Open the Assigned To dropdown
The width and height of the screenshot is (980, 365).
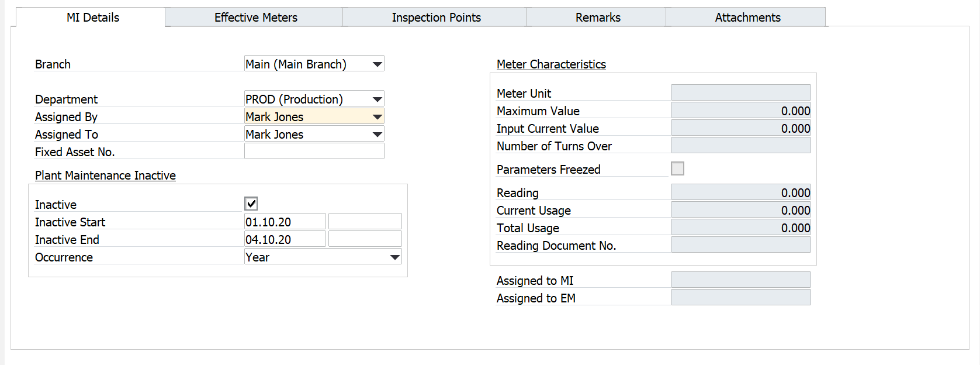(378, 135)
